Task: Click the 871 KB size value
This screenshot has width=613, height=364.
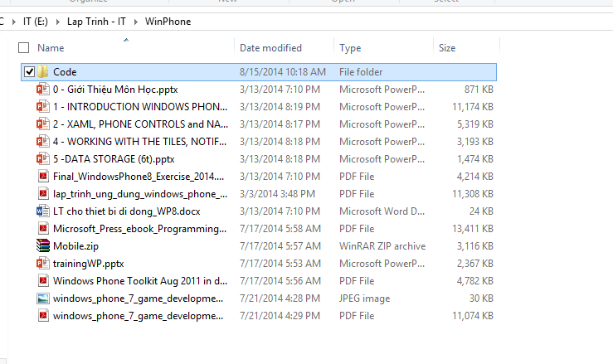Action: pyautogui.click(x=479, y=90)
